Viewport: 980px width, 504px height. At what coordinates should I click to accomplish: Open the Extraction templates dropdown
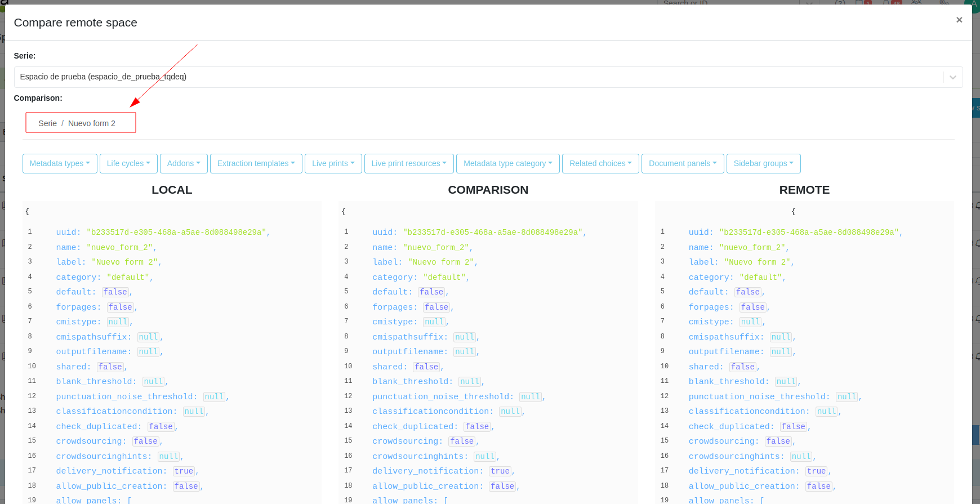(256, 163)
